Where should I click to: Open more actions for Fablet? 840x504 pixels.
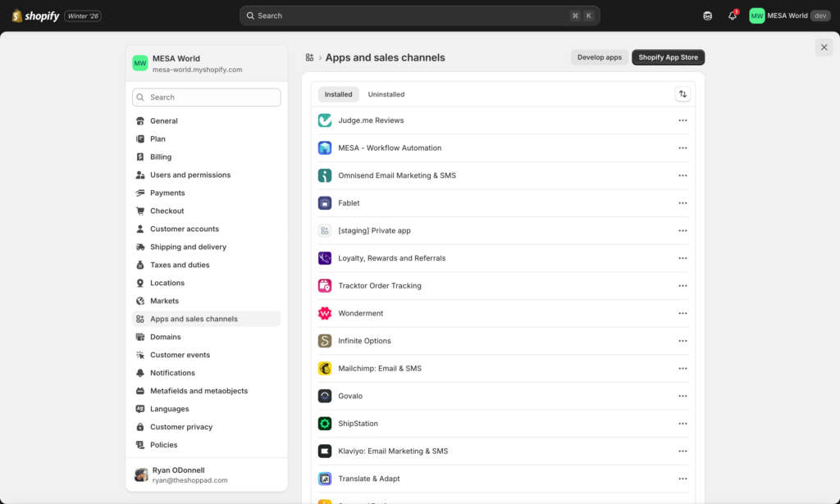click(x=682, y=202)
